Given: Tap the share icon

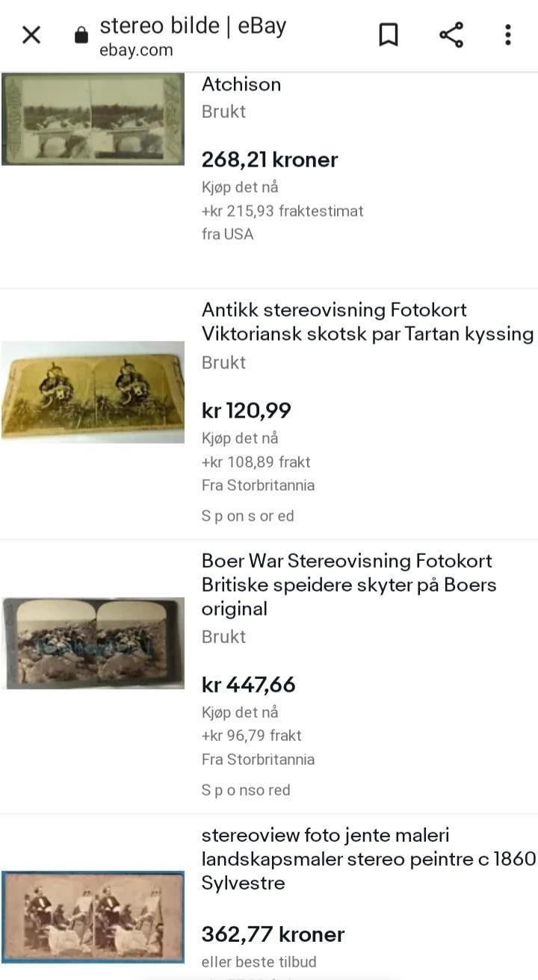Looking at the screenshot, I should coord(451,35).
